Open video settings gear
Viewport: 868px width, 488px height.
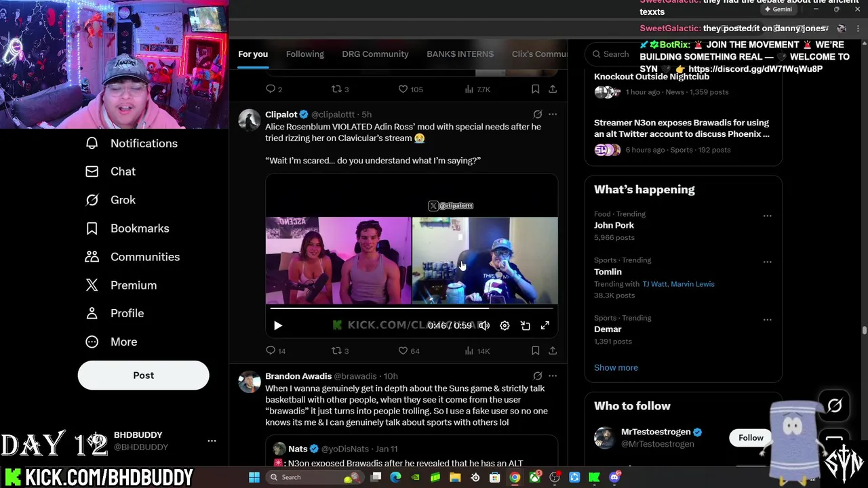pos(505,326)
